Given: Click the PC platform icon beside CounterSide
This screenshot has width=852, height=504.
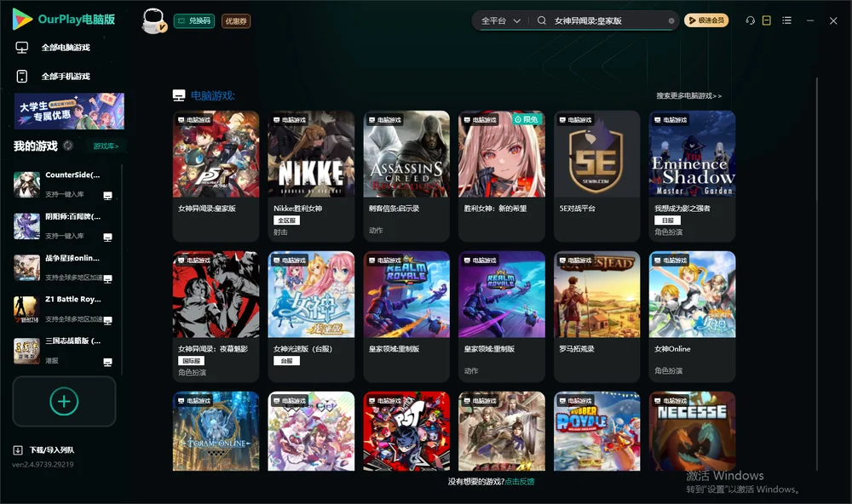Looking at the screenshot, I should click(x=107, y=196).
